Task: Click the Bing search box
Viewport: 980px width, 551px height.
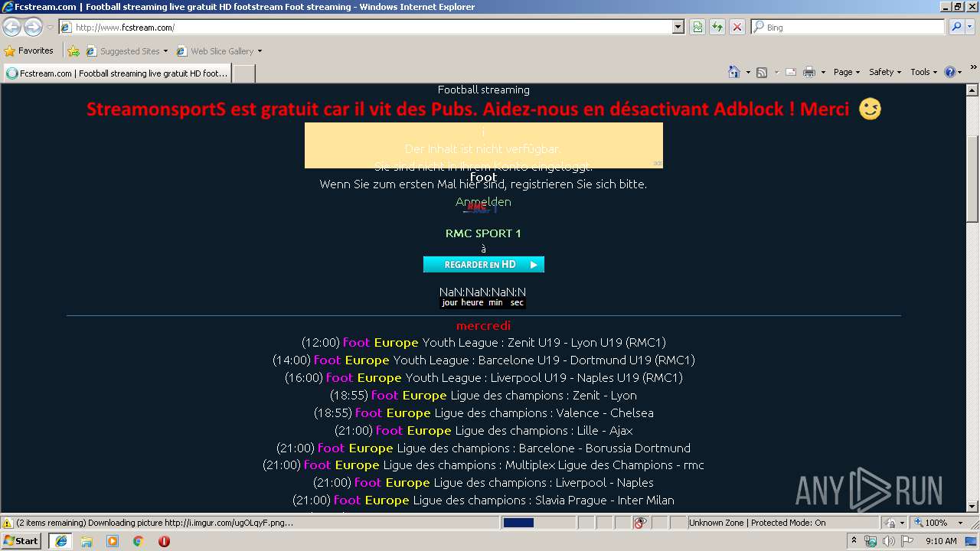Action: (848, 27)
